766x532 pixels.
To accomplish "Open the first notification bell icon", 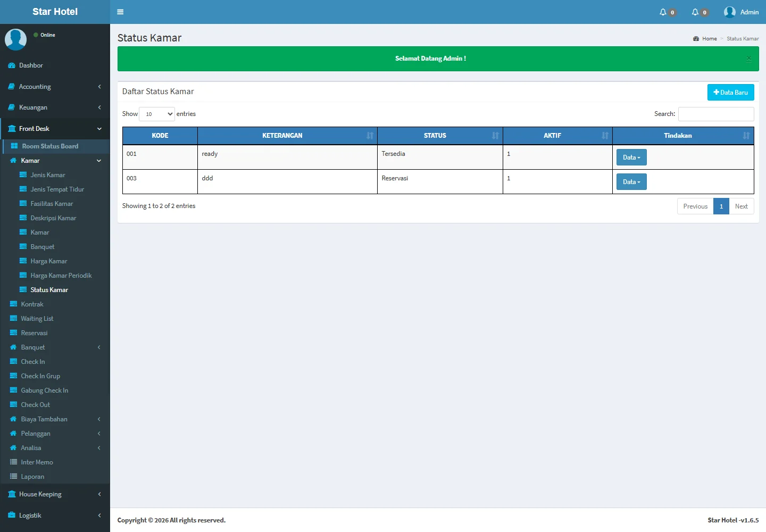I will (x=663, y=12).
